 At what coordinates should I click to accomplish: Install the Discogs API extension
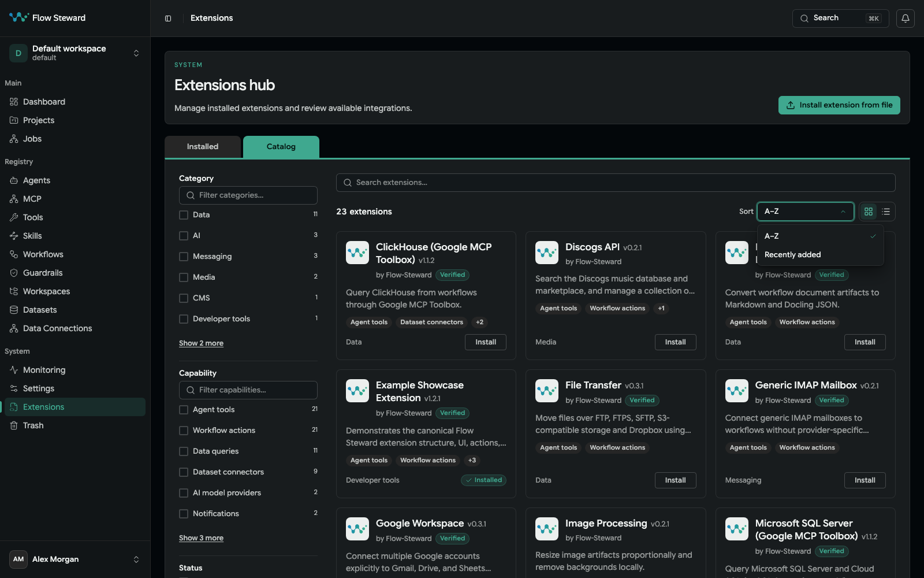click(x=675, y=342)
